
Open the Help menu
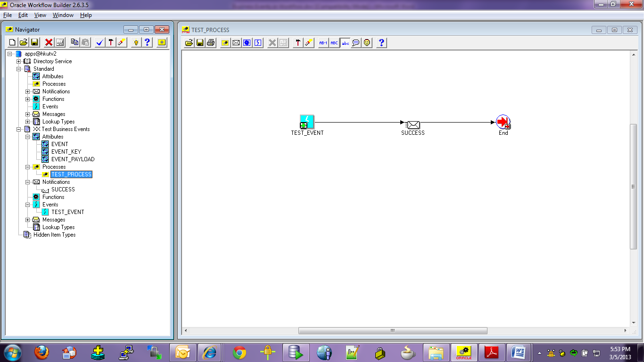click(x=86, y=15)
